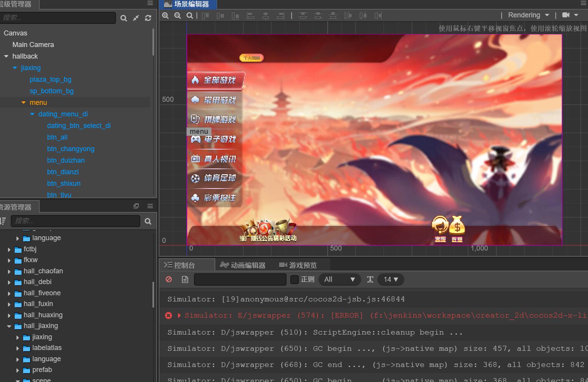The width and height of the screenshot is (588, 382).
Task: Click the hierarchy panel vertical scrollbar
Action: (x=153, y=42)
